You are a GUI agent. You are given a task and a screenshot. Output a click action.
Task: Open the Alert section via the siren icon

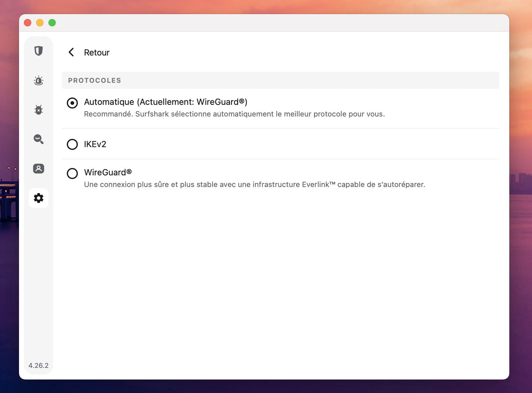click(39, 80)
